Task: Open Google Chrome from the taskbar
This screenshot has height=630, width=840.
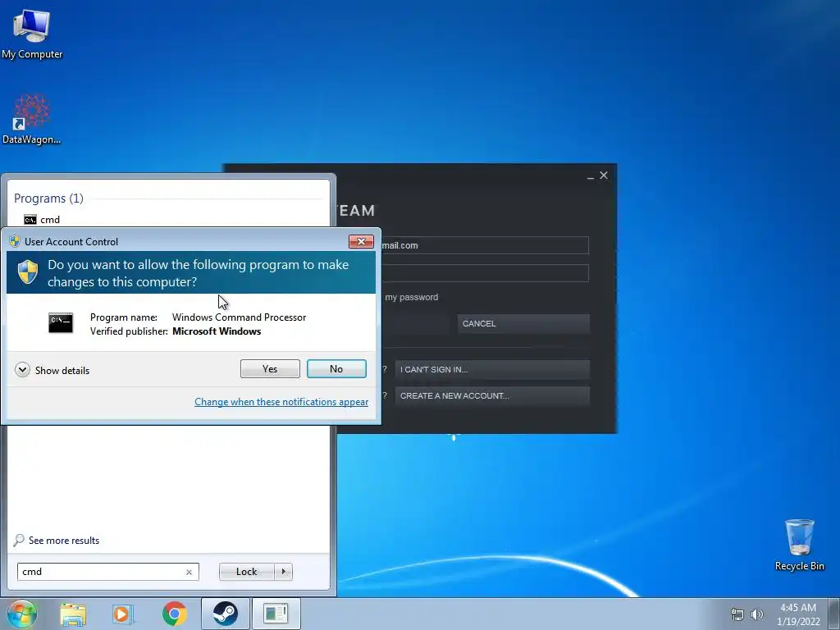Action: click(x=174, y=614)
